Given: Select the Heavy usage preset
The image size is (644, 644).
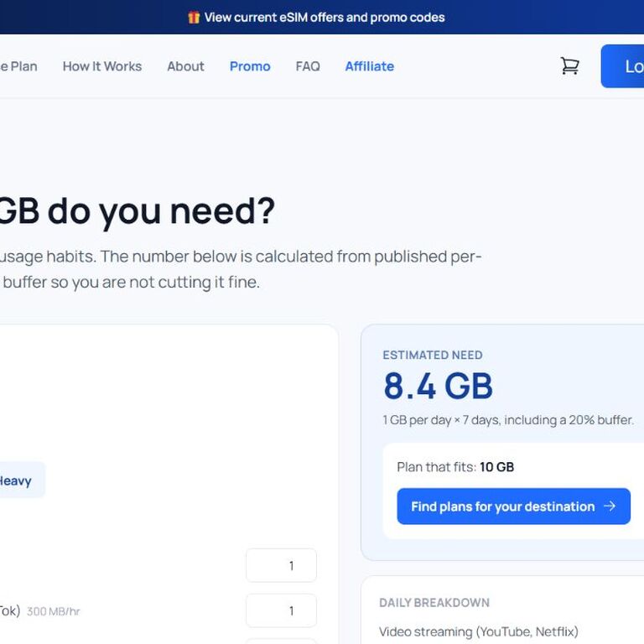Looking at the screenshot, I should point(20,480).
